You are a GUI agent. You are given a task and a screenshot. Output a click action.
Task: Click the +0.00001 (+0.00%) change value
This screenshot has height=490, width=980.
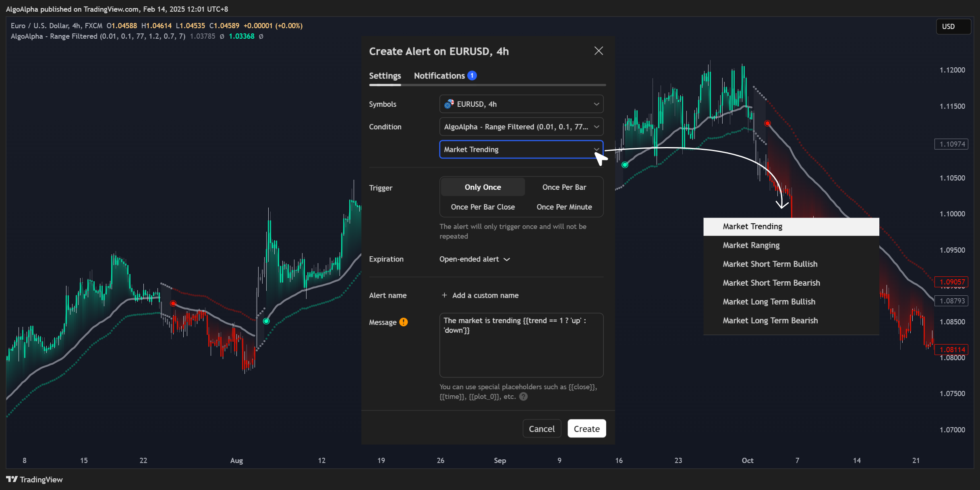coord(273,26)
